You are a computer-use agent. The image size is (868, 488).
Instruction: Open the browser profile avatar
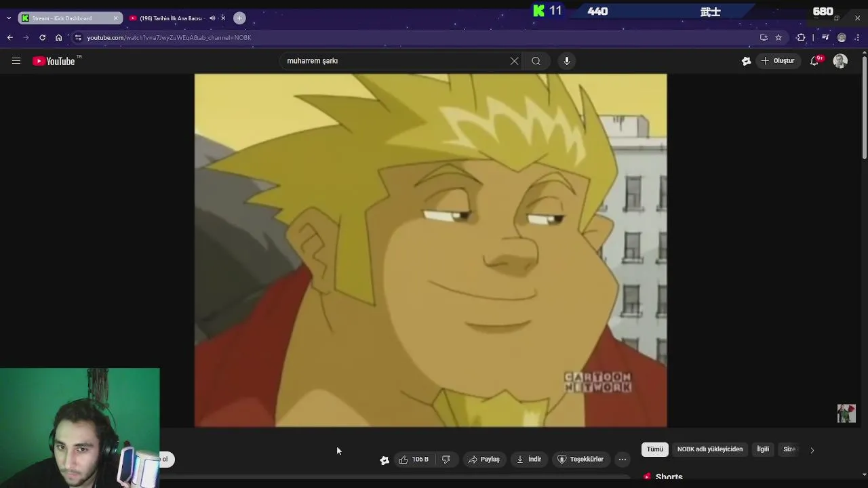[x=842, y=37]
